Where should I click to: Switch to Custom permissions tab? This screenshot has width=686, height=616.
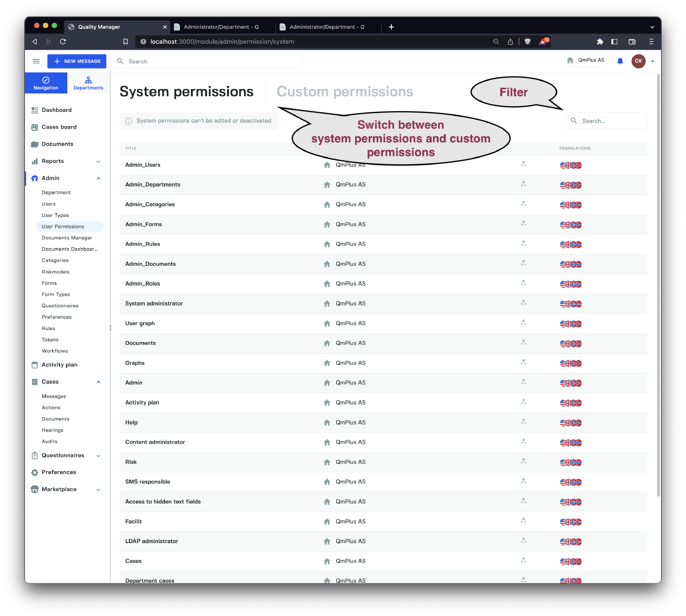(345, 92)
